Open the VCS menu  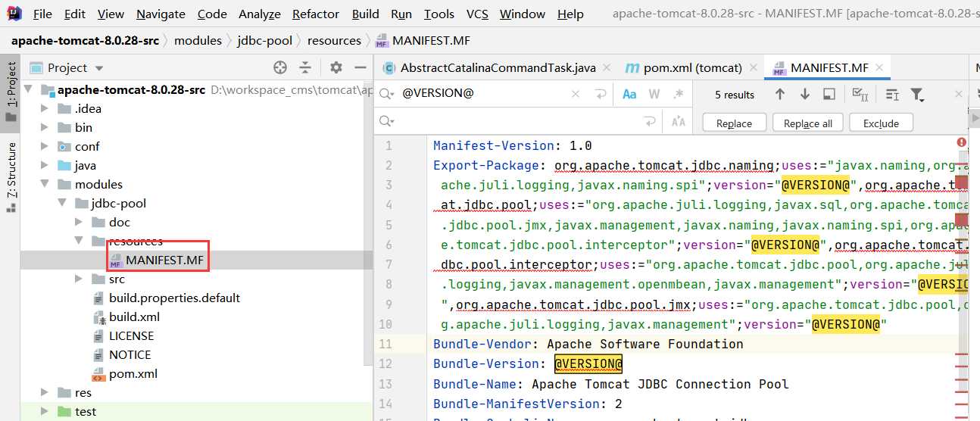pos(477,14)
